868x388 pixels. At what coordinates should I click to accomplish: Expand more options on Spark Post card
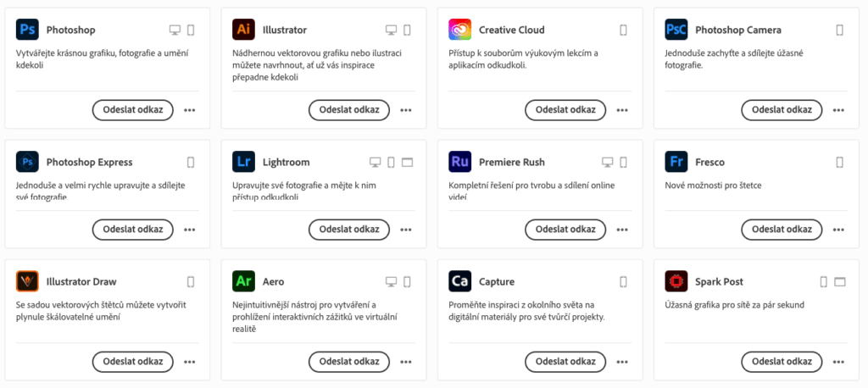[x=838, y=362]
